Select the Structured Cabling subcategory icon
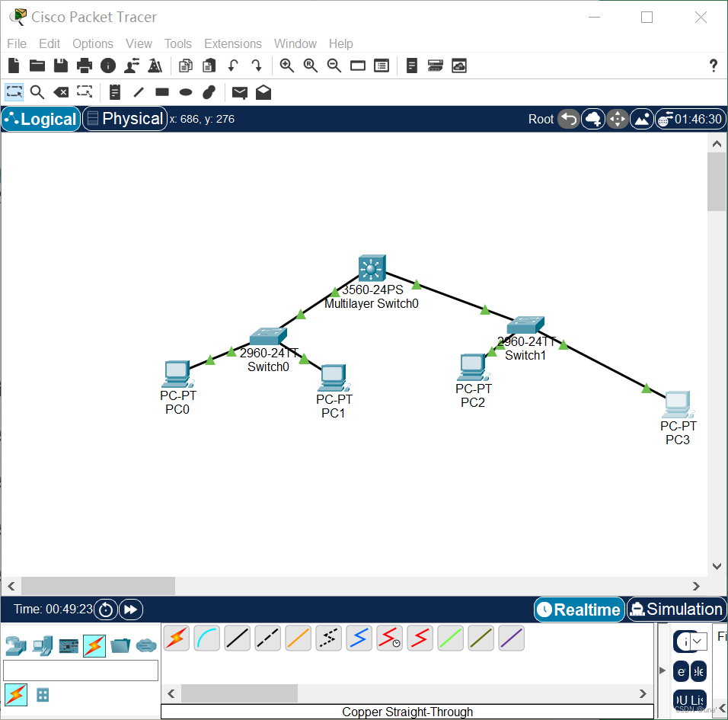The image size is (728, 720). click(x=43, y=696)
